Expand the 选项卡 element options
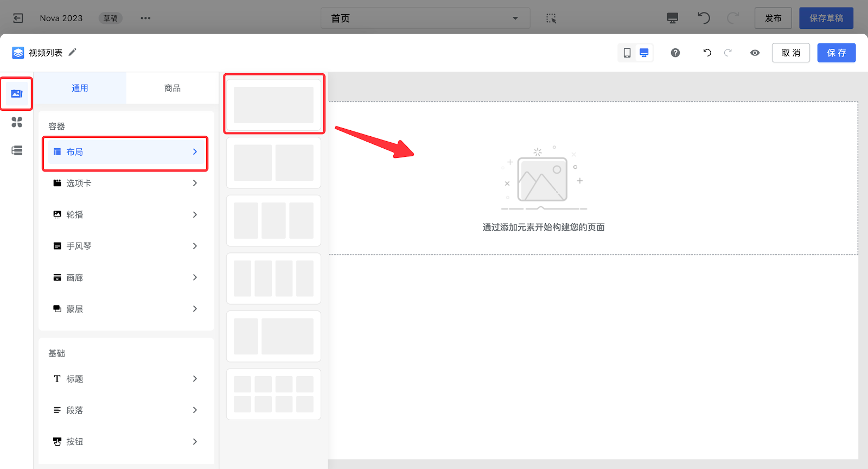 point(125,183)
